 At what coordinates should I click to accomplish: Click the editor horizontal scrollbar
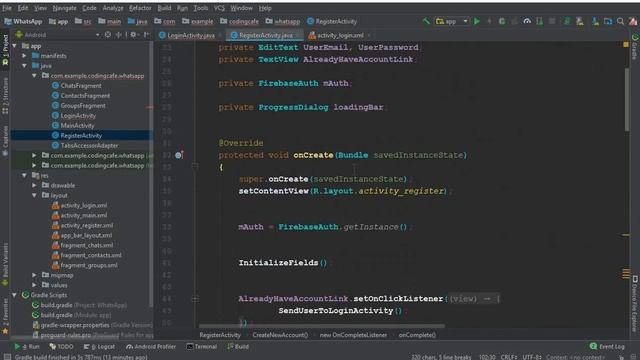(322, 326)
